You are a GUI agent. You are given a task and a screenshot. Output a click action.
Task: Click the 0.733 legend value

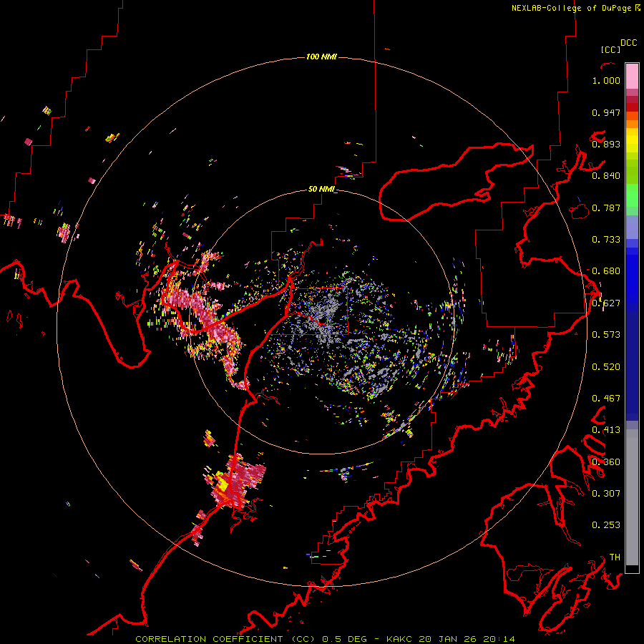click(606, 240)
